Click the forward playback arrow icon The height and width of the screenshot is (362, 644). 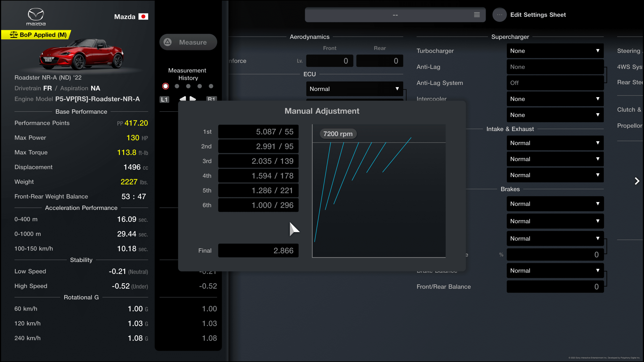(x=193, y=98)
